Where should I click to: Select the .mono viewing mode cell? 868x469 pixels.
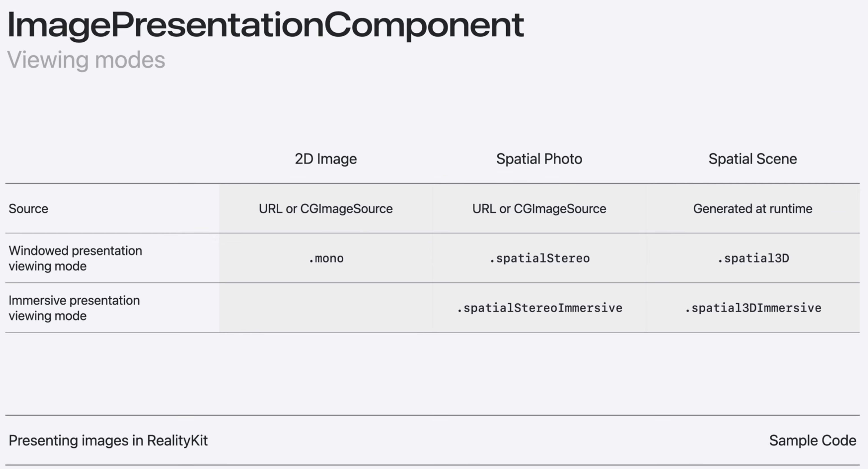coord(326,258)
